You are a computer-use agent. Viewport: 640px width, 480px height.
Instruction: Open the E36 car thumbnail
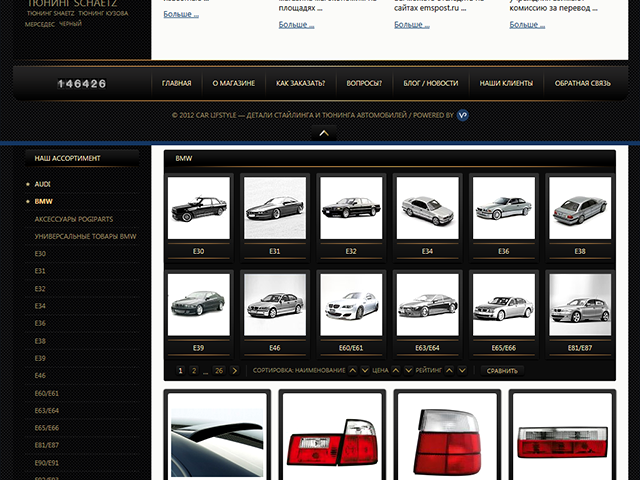click(x=504, y=208)
